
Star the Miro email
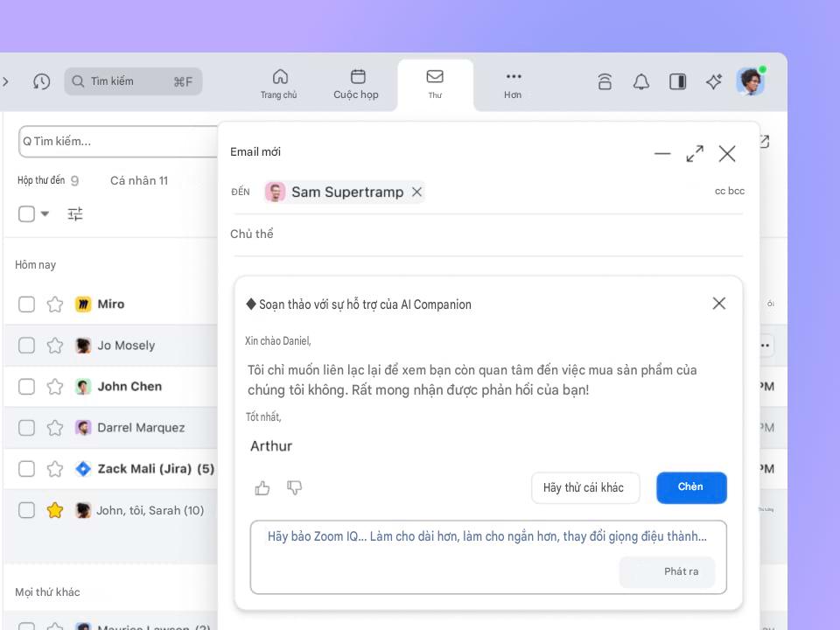pyautogui.click(x=54, y=304)
